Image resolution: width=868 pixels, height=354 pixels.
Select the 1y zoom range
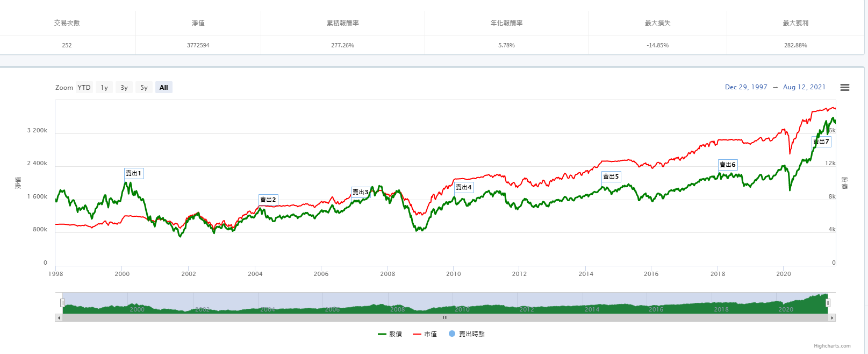tap(104, 88)
